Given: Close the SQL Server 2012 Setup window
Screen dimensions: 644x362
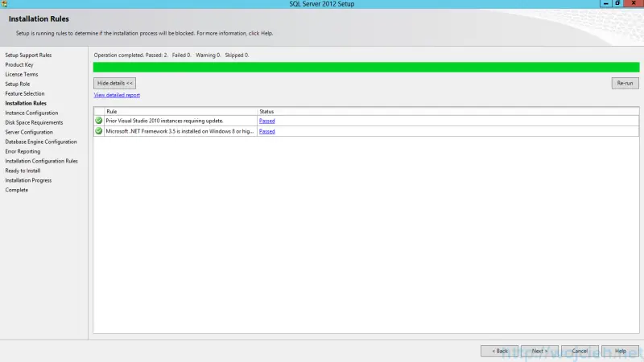Looking at the screenshot, I should point(634,3).
